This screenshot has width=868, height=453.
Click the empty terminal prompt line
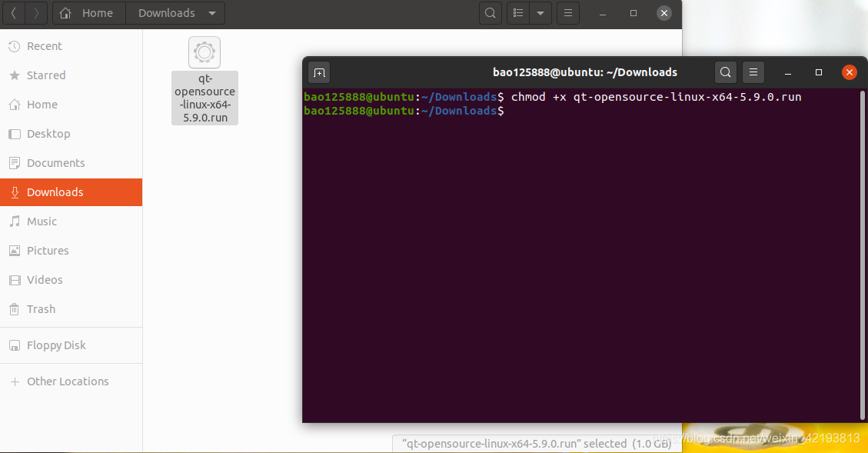pos(404,111)
